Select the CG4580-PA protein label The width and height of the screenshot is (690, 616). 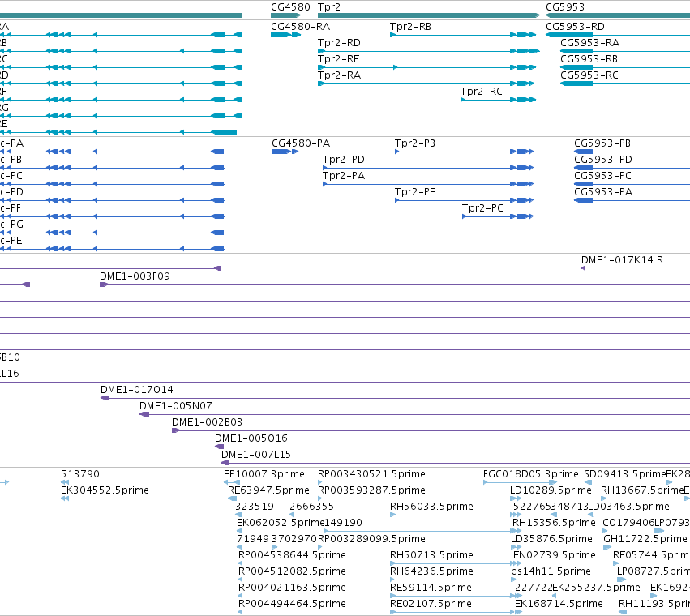click(x=301, y=143)
